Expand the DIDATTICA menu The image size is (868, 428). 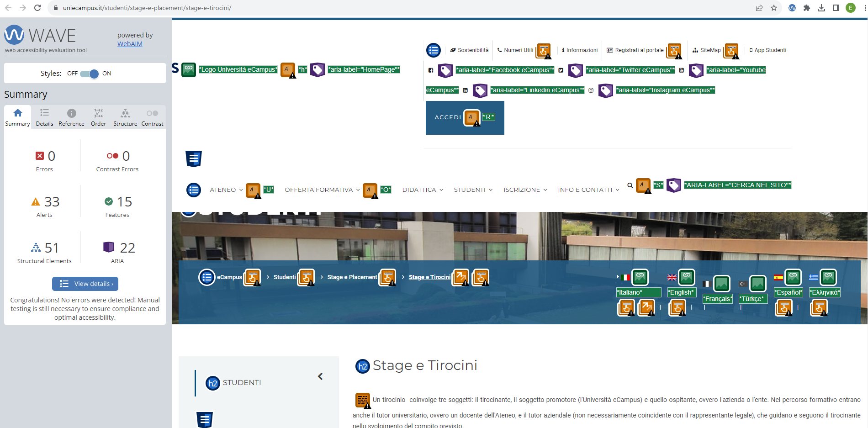(423, 190)
